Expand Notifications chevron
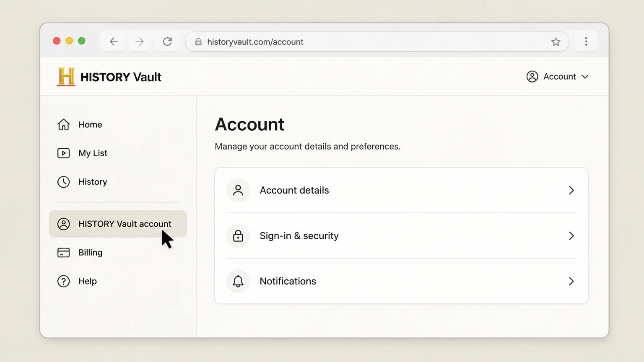This screenshot has width=644, height=362. (571, 281)
